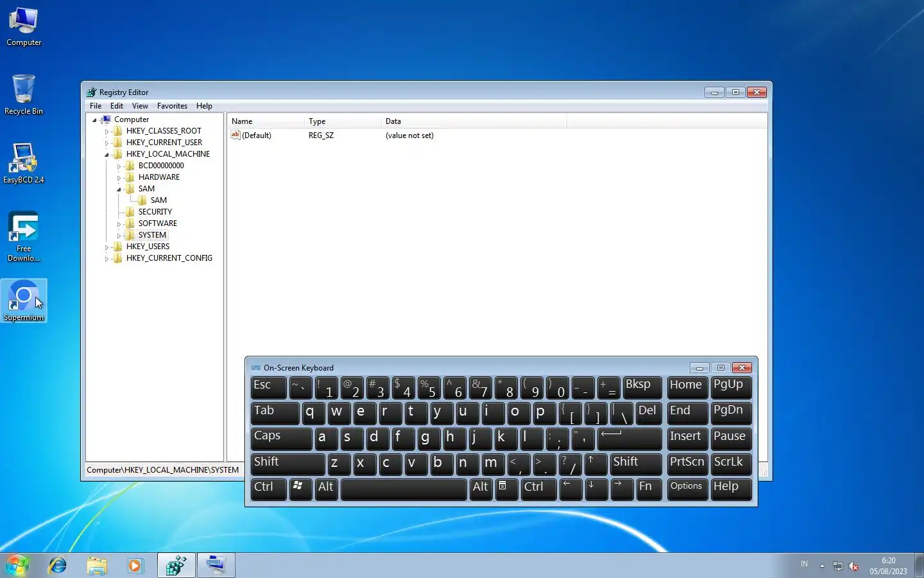Click the up arrow key on keyboard
Screen dimensions: 924x578
tap(596, 464)
